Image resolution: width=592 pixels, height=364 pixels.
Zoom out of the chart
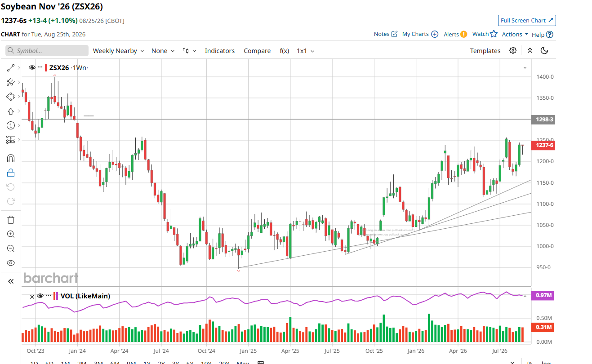pos(11,249)
